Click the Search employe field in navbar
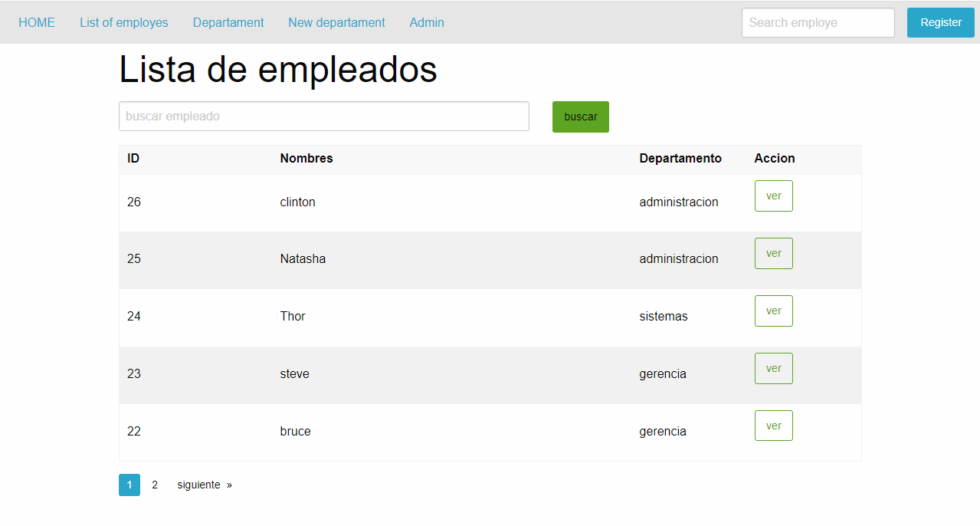 817,22
